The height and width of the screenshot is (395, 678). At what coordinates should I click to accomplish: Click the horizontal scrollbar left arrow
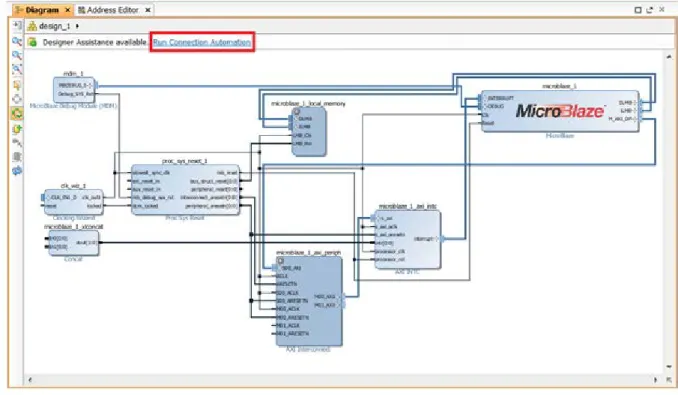29,380
